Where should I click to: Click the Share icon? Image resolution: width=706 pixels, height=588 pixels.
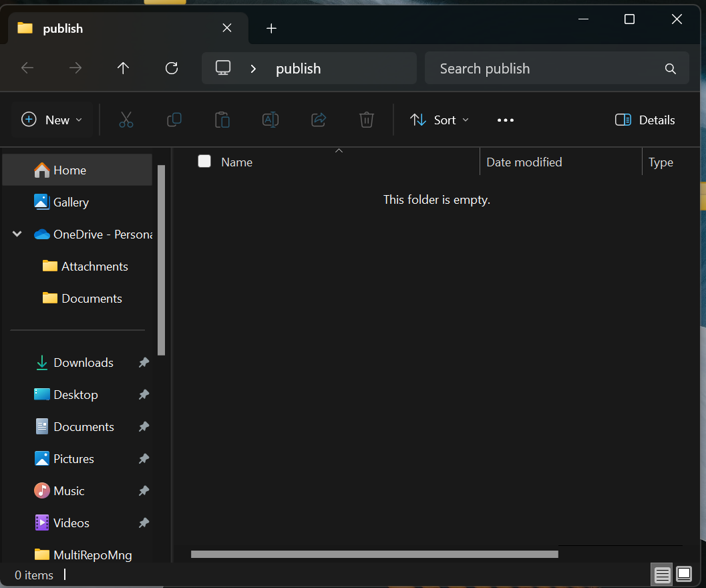point(318,120)
